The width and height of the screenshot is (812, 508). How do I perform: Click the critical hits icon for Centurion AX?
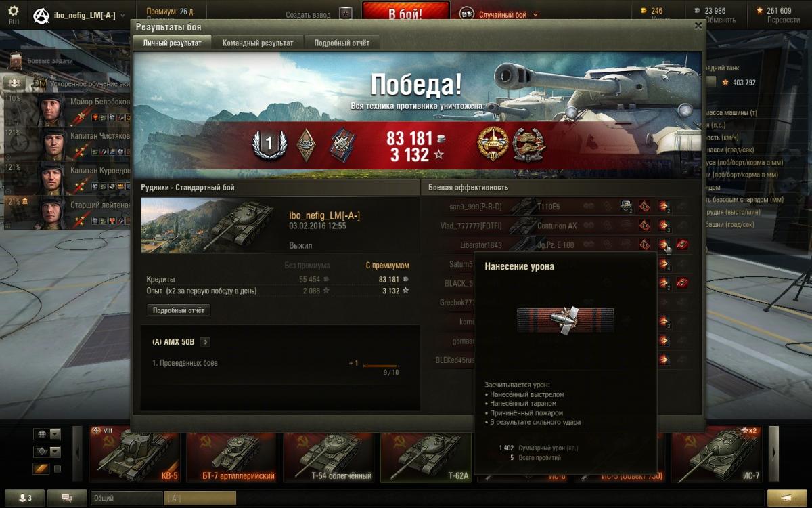645,226
